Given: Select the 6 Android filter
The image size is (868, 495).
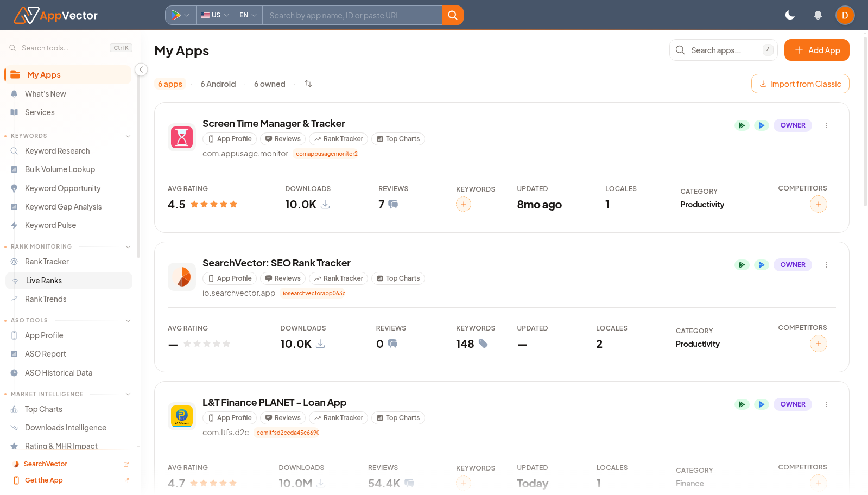Looking at the screenshot, I should tap(218, 84).
